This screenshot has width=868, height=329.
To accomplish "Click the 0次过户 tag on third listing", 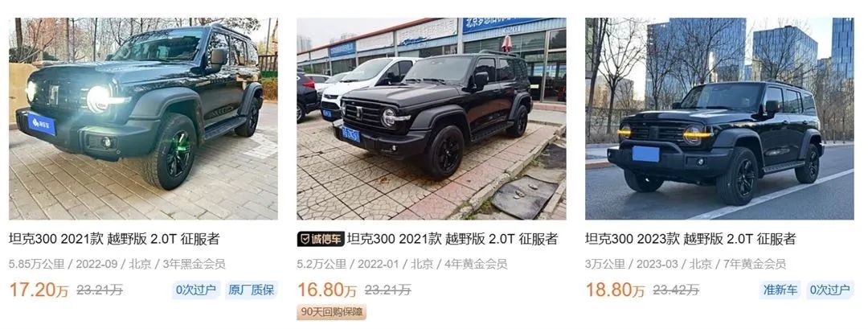I will [x=829, y=290].
